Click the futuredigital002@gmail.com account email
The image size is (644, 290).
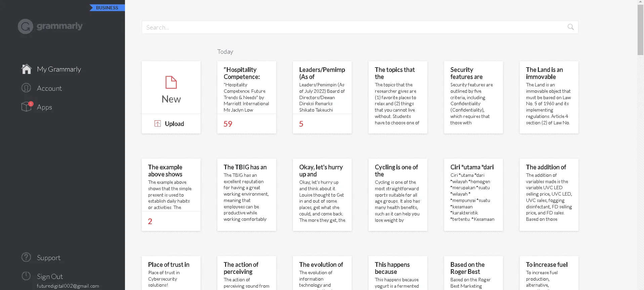(x=68, y=286)
